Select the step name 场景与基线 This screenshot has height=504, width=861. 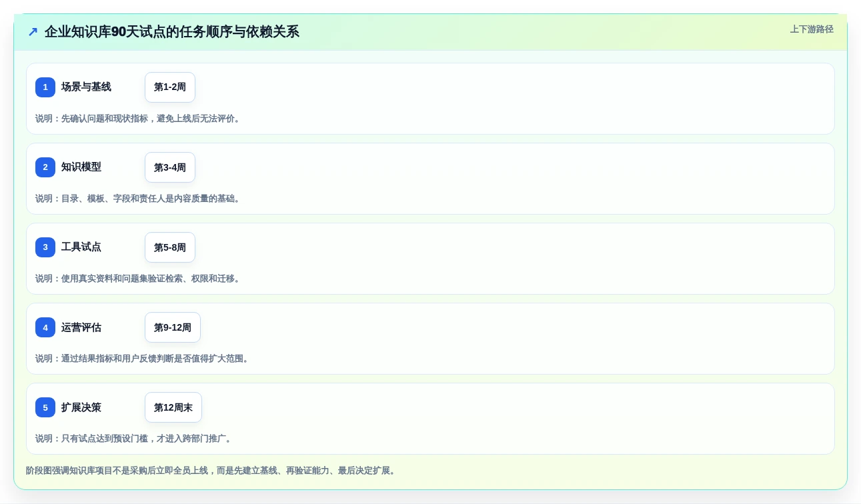(86, 87)
